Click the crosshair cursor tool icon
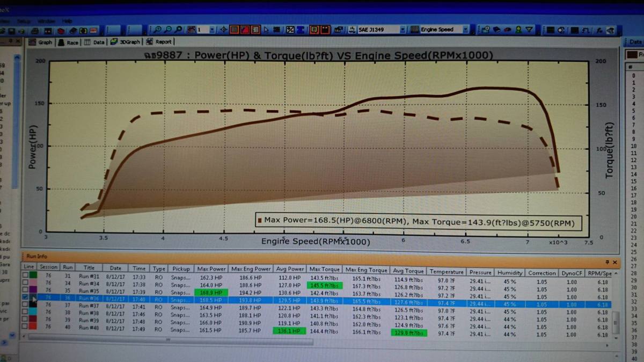 pyautogui.click(x=223, y=30)
